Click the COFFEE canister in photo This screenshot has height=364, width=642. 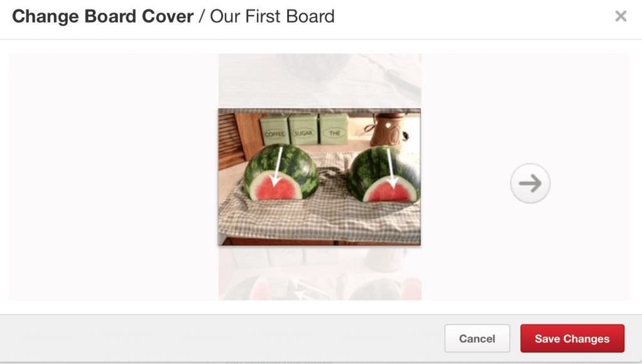click(275, 130)
